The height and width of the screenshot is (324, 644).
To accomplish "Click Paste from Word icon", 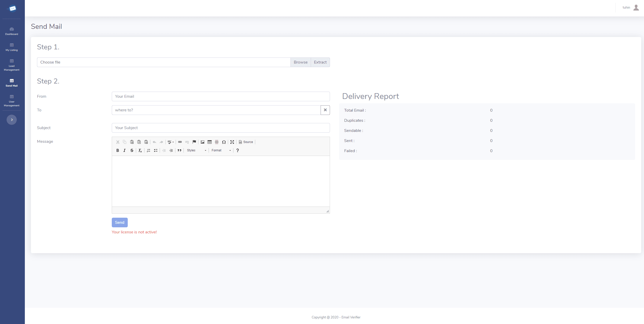I will click(146, 142).
